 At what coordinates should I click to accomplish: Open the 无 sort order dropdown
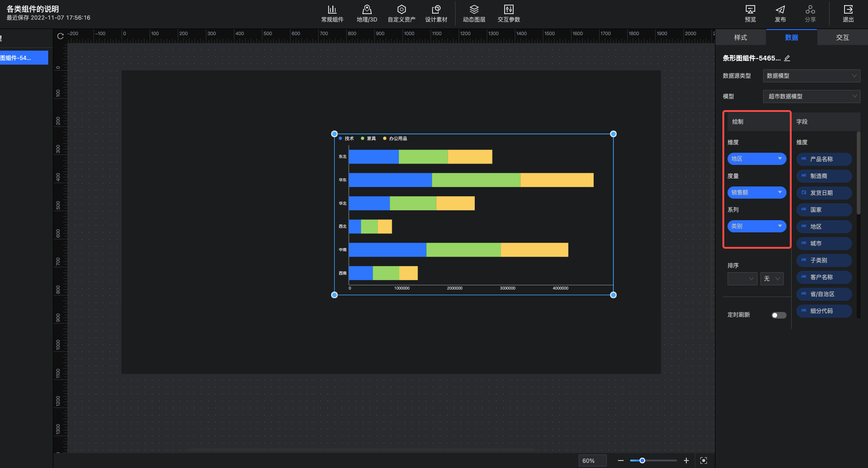pos(772,279)
